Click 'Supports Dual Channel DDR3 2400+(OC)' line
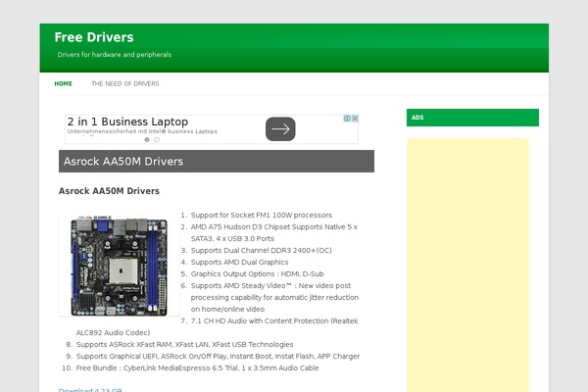 click(x=262, y=250)
